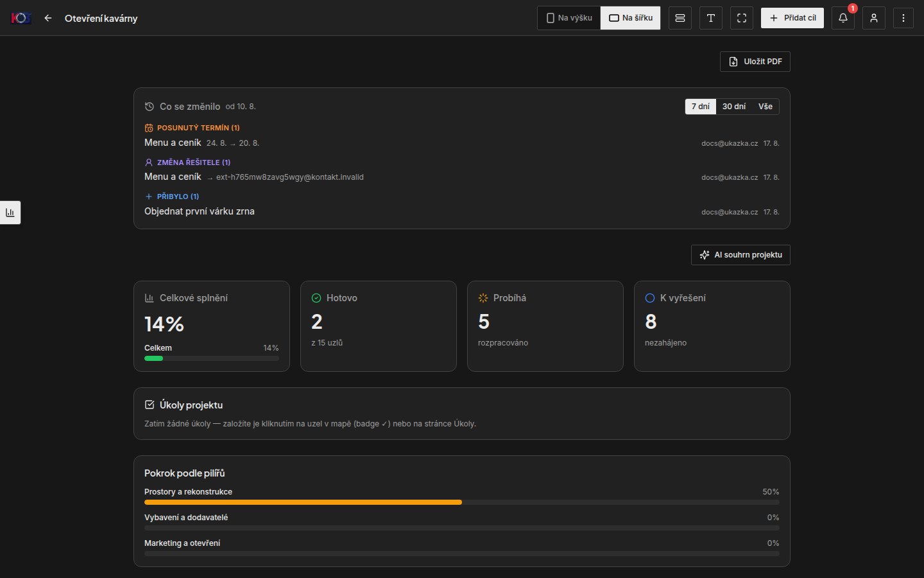Click the calendar icon by Posunutý termín
This screenshot has height=578, width=924.
pyautogui.click(x=149, y=128)
